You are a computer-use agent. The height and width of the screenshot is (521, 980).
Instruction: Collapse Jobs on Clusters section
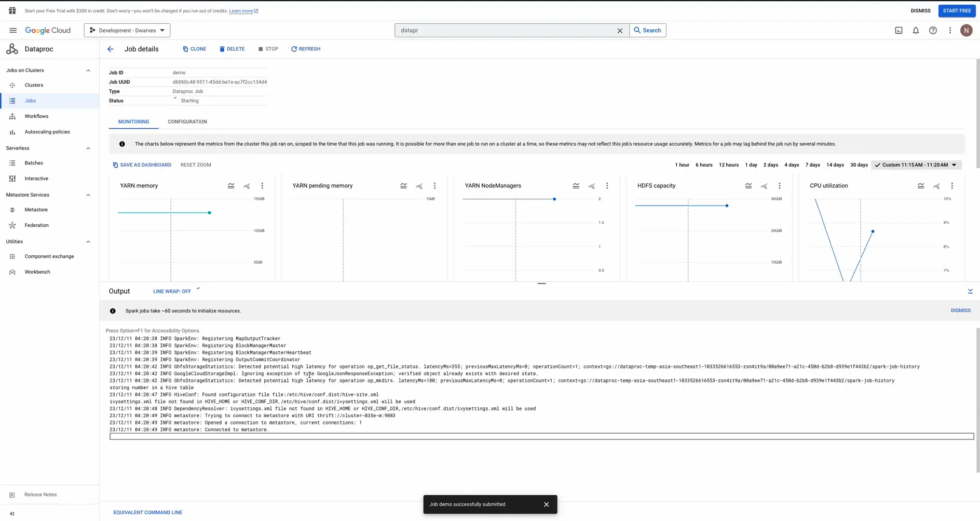click(x=88, y=71)
